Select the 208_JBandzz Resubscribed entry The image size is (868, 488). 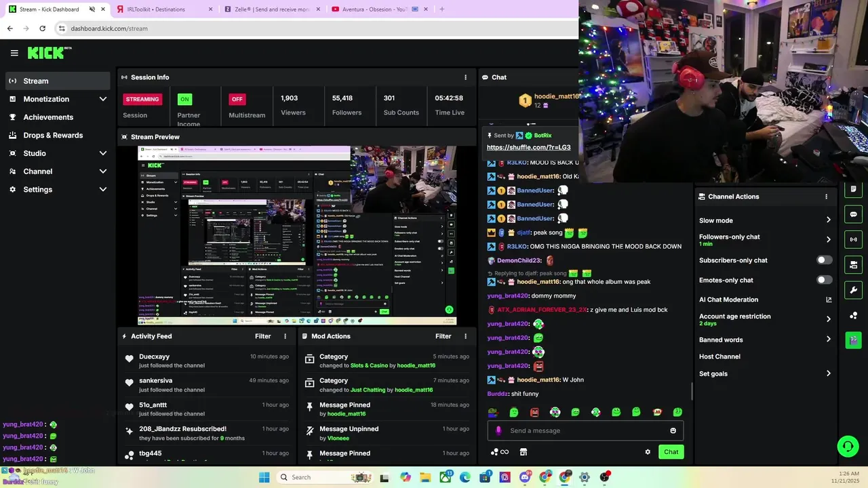[x=207, y=433]
